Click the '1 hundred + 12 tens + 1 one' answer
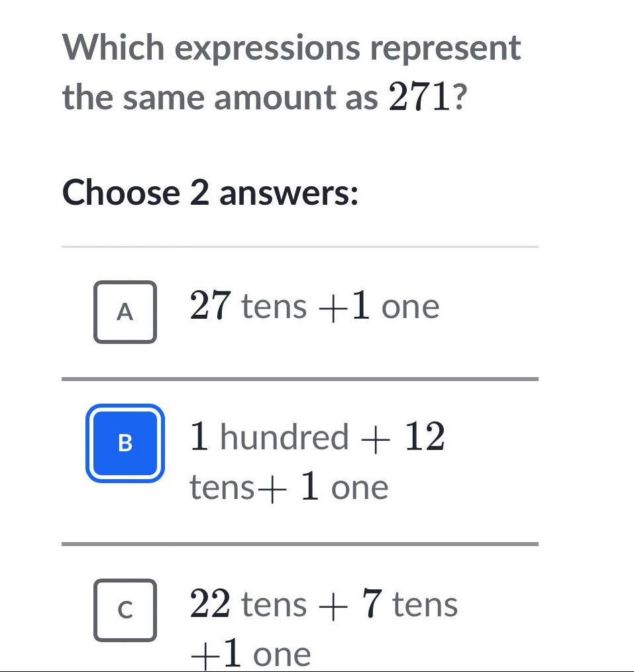Viewport: 634px width, 672px height. pos(317,461)
